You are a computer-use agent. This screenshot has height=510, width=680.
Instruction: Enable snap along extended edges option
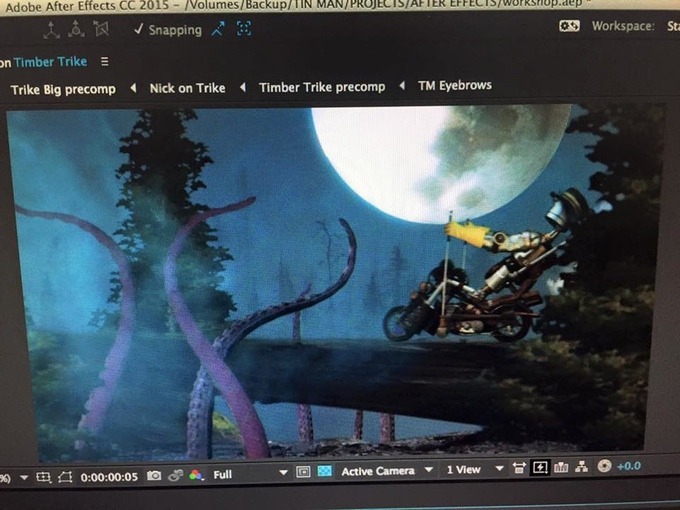coord(219,29)
